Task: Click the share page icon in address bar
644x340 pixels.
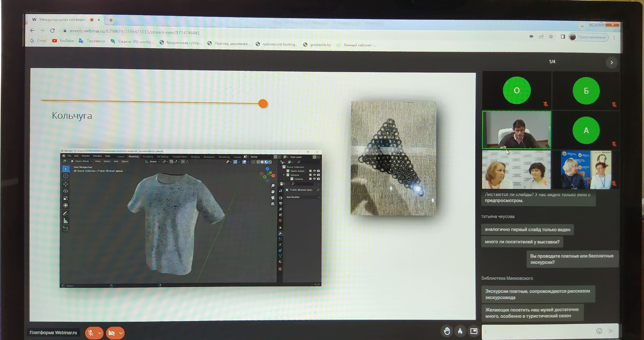Action: 541,36
